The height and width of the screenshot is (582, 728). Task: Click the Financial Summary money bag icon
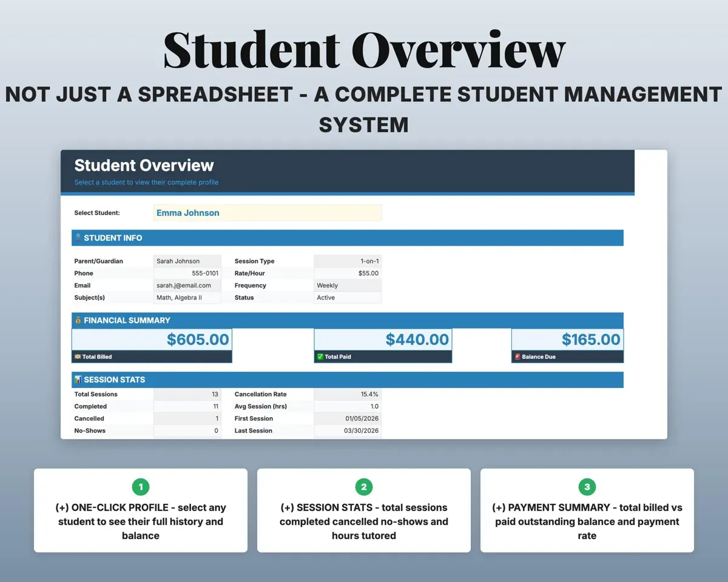pos(78,320)
